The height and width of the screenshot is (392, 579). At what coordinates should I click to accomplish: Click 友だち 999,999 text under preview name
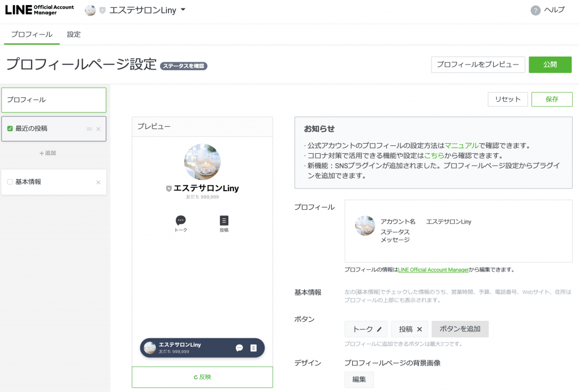pos(202,197)
